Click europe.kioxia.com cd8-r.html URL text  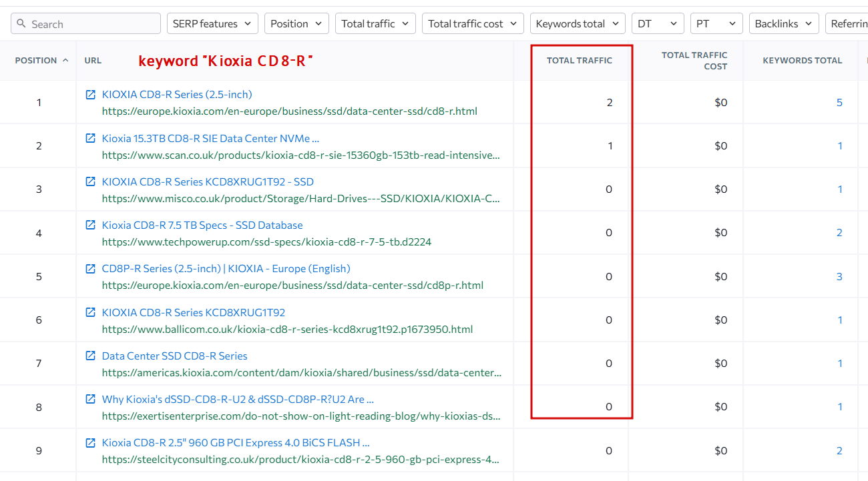[290, 111]
